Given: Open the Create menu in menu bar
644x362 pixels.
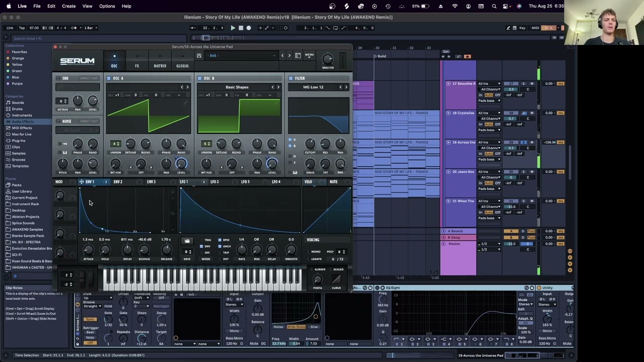Looking at the screenshot, I should click(69, 6).
